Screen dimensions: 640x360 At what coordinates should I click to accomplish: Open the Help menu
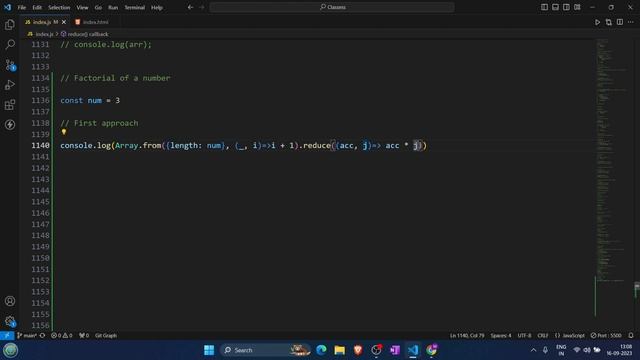click(157, 7)
